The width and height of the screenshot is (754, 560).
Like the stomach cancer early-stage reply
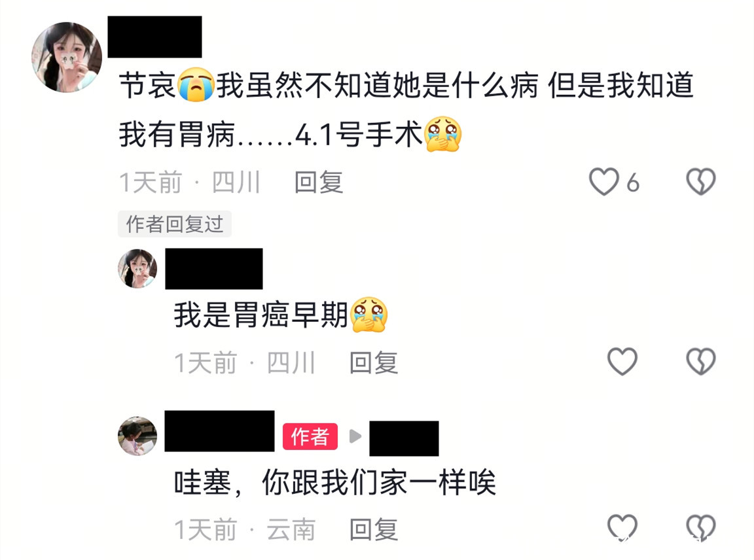622,361
